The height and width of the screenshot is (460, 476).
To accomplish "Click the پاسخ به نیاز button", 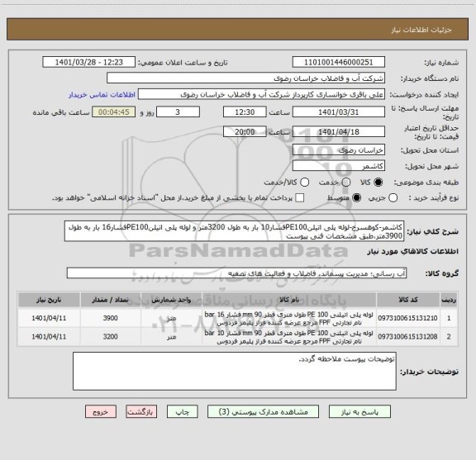I will [359, 412].
